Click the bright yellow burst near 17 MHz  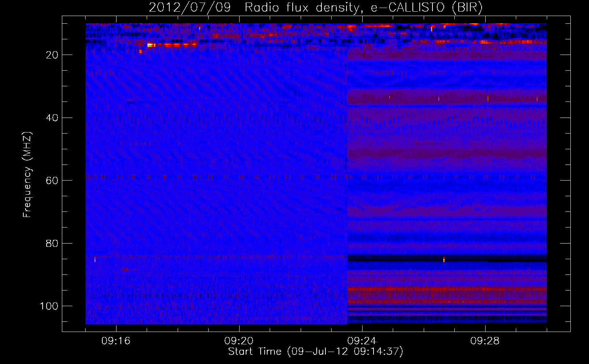(x=151, y=45)
